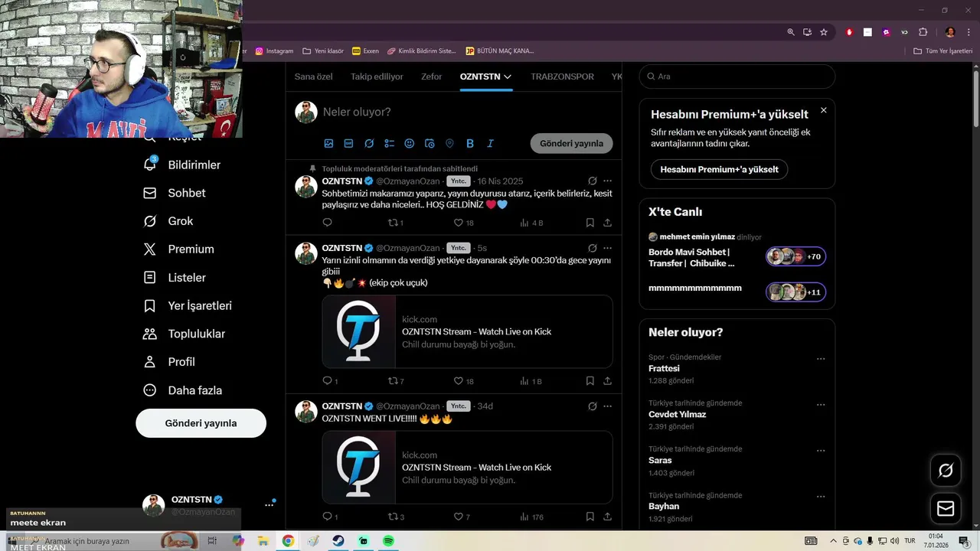Open Sohbet in the sidebar
This screenshot has height=551, width=980.
point(175,193)
